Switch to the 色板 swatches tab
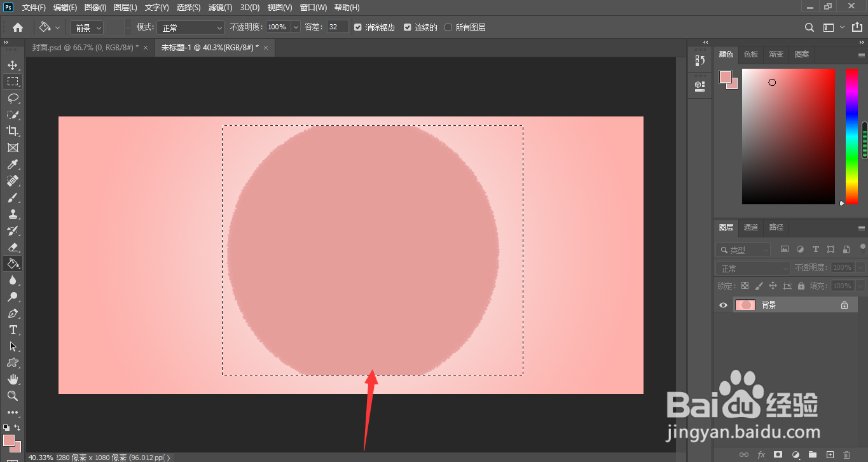The width and height of the screenshot is (868, 462). pos(751,54)
